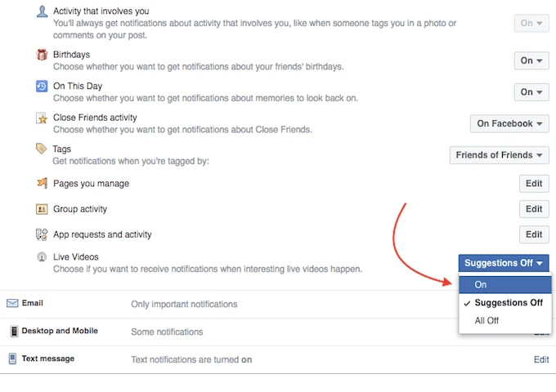Screen dimensions: 556x392
Task: Click the Birthdays gift icon
Action: [42, 55]
